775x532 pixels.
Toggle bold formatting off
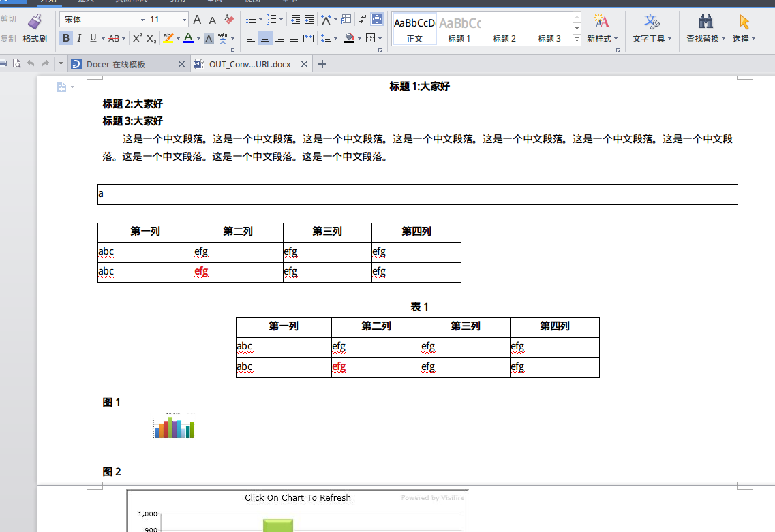click(65, 38)
